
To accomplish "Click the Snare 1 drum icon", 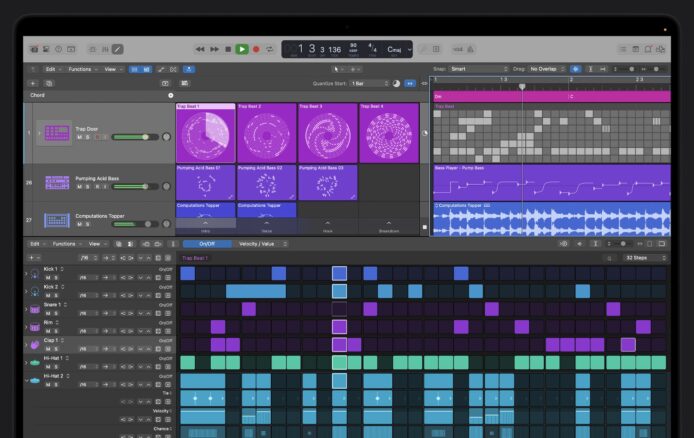I will (x=34, y=310).
